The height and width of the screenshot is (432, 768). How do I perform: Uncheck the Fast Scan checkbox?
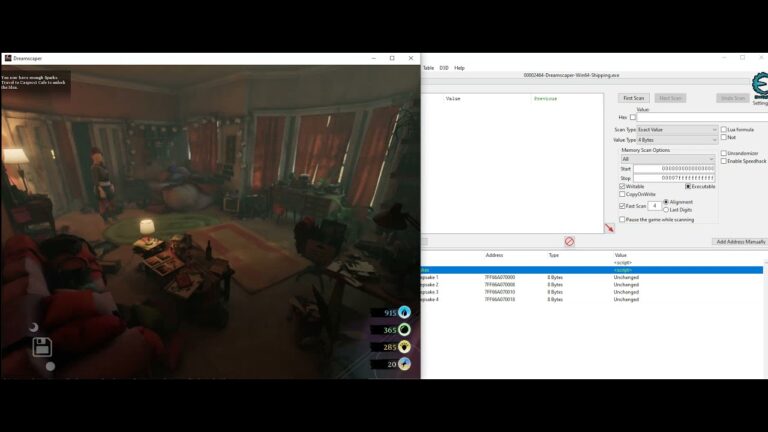coord(622,206)
